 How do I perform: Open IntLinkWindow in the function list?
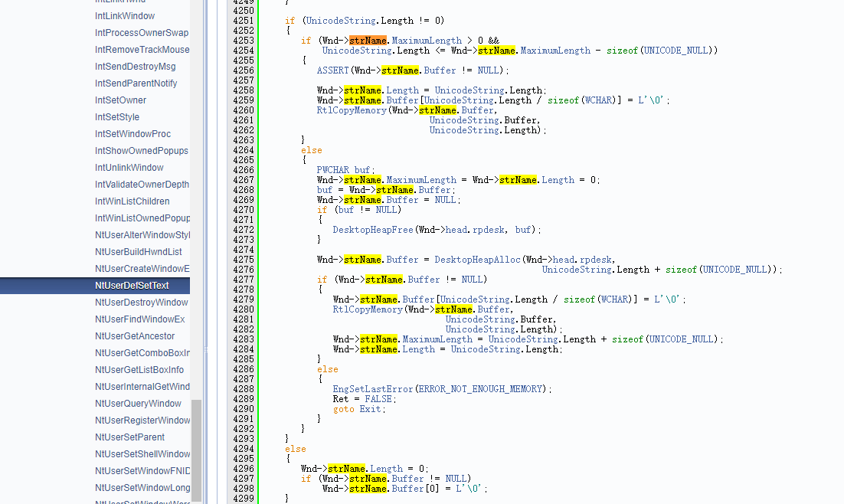[x=125, y=16]
